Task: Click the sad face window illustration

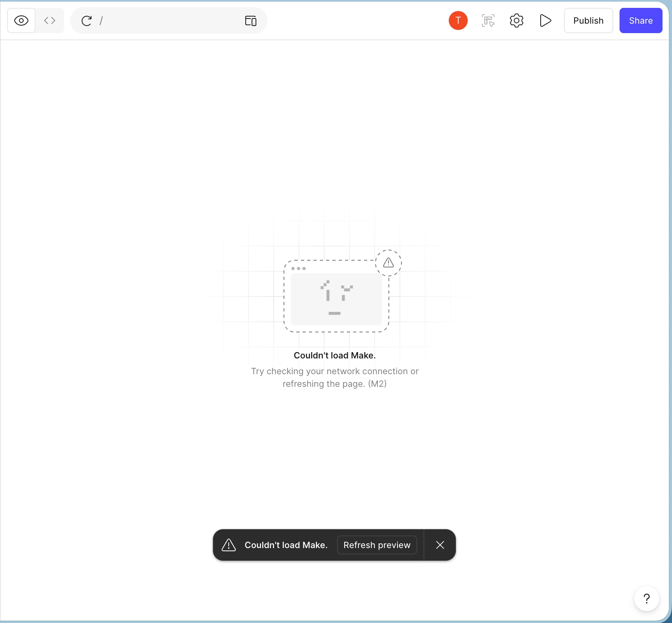Action: click(336, 296)
